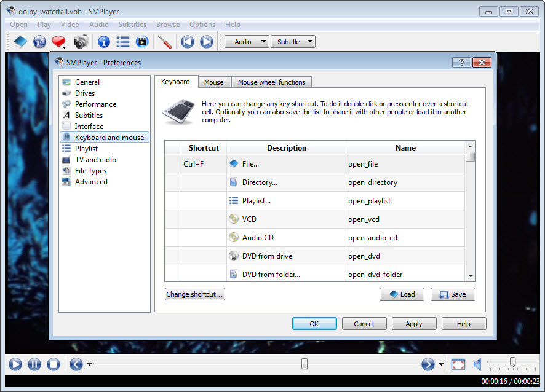Screen dimensions: 545x392
Task: Select Interface preferences section
Action: [105, 127]
